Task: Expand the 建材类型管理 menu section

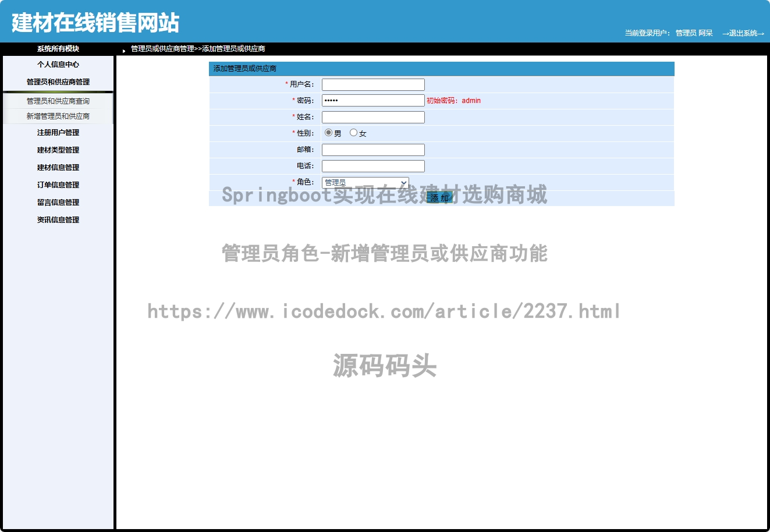Action: click(58, 150)
